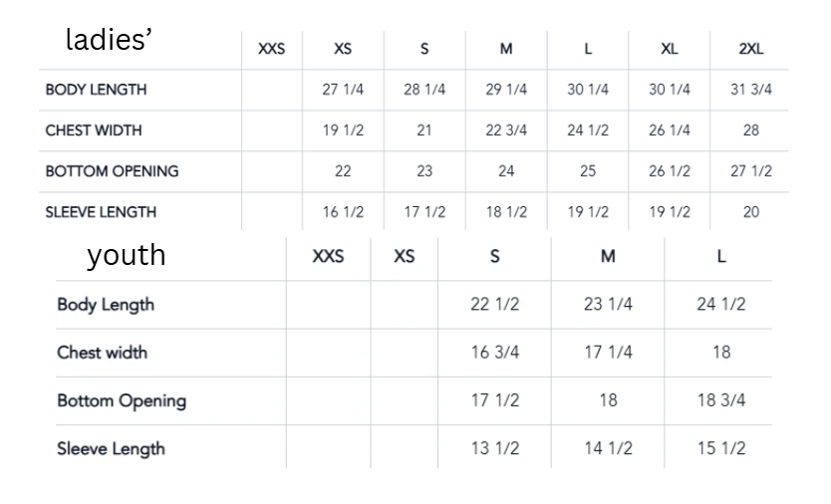Viewport: 831px width, 504px height.
Task: Click the SLEEVE LENGTH row label in ladies' table
Action: pyautogui.click(x=101, y=212)
